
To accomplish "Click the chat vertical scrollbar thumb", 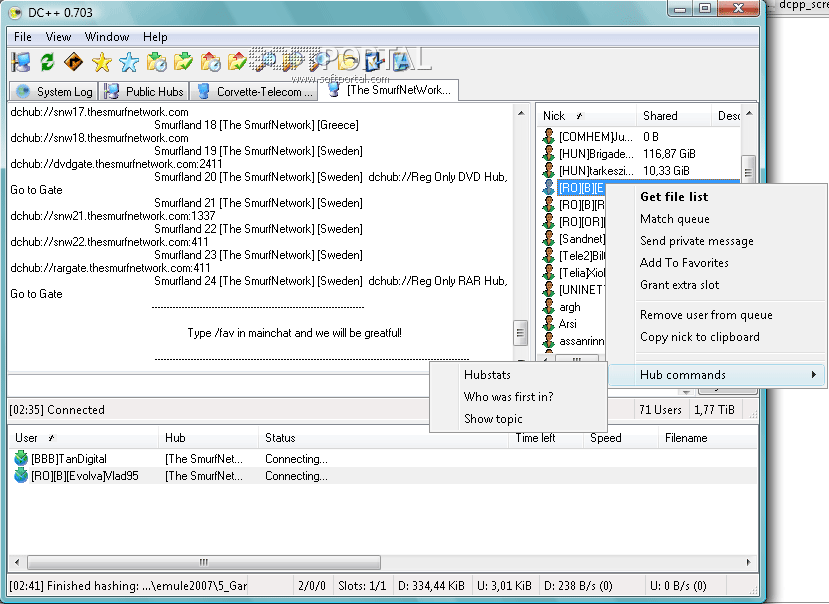I will click(x=520, y=333).
